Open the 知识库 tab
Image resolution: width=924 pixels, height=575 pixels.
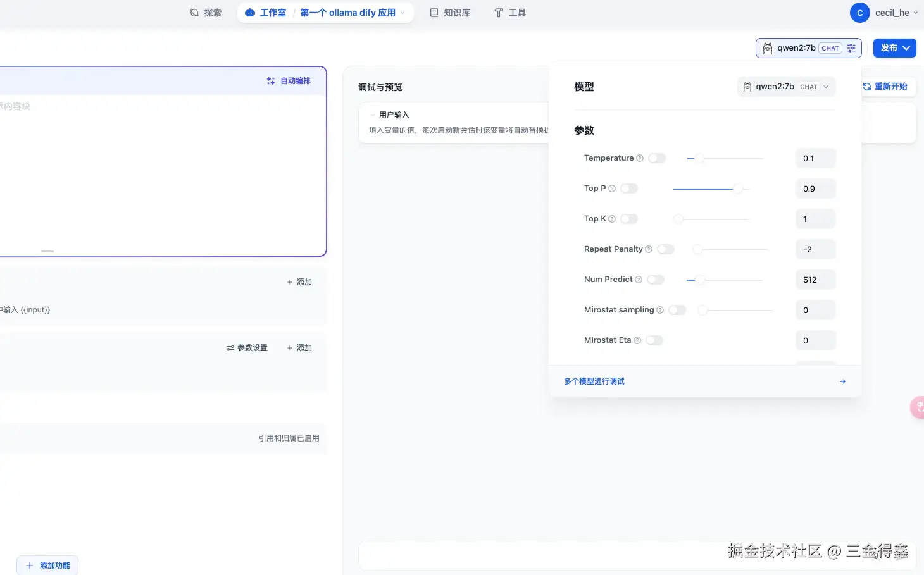tap(450, 13)
